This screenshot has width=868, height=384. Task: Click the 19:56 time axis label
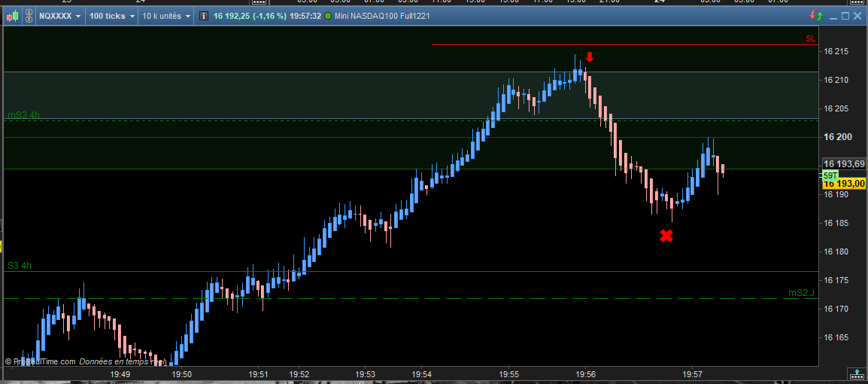tap(586, 374)
